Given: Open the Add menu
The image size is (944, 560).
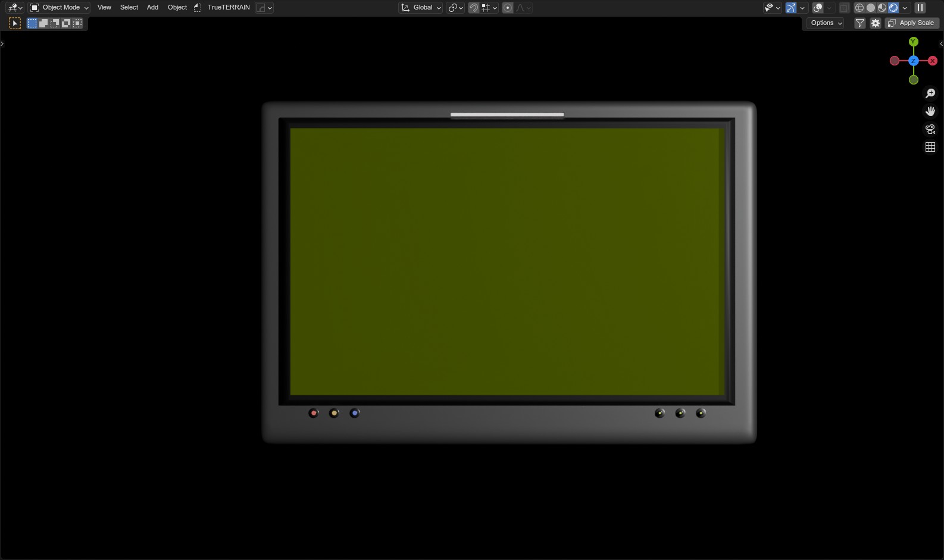Looking at the screenshot, I should click(152, 8).
